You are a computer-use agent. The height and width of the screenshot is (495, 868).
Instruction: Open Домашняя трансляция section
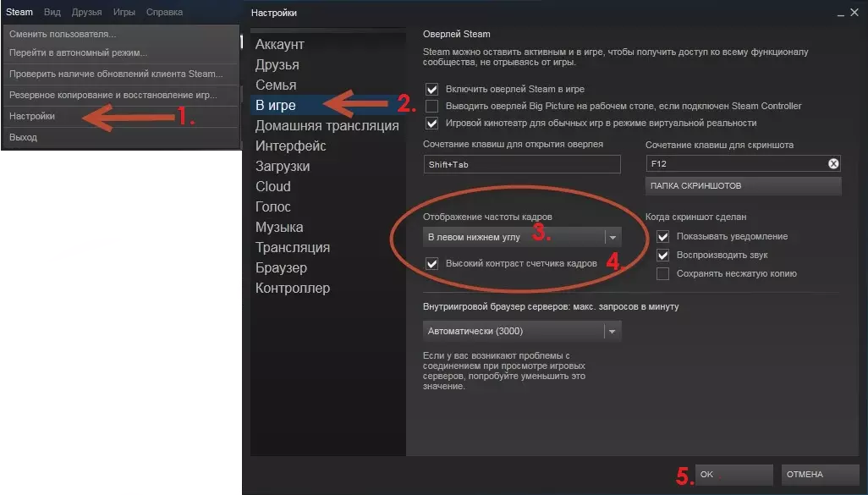[x=327, y=126]
